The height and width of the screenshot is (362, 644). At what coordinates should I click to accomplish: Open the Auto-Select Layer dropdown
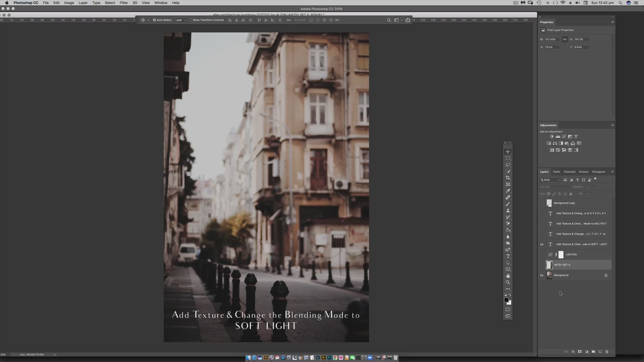coord(180,20)
